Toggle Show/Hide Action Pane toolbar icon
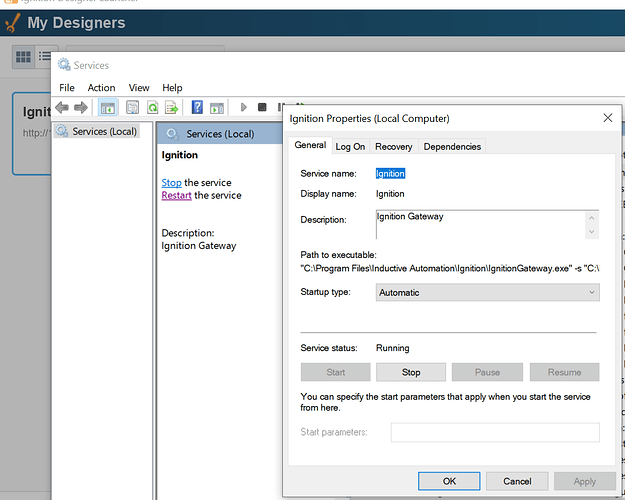Image resolution: width=625 pixels, height=500 pixels. [x=217, y=108]
